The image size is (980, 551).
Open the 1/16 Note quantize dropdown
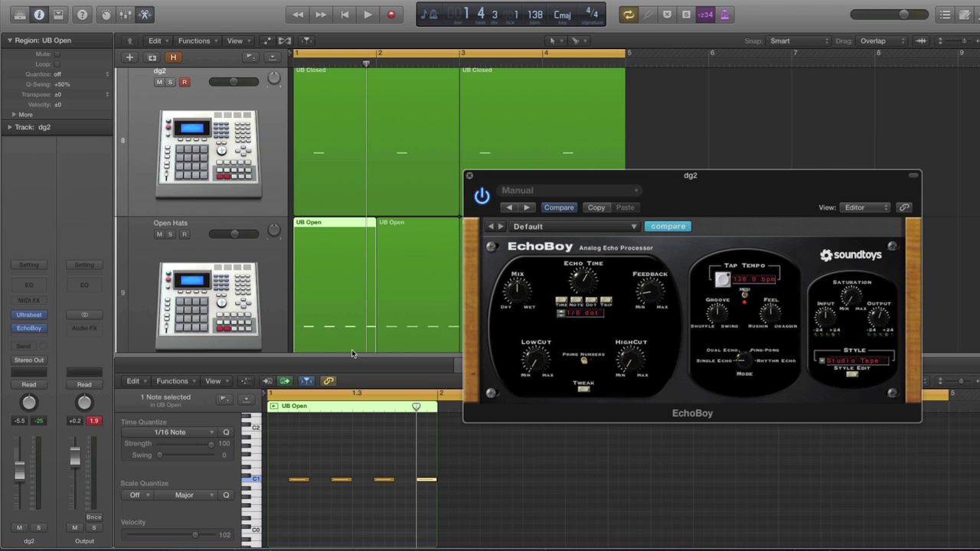pyautogui.click(x=169, y=432)
